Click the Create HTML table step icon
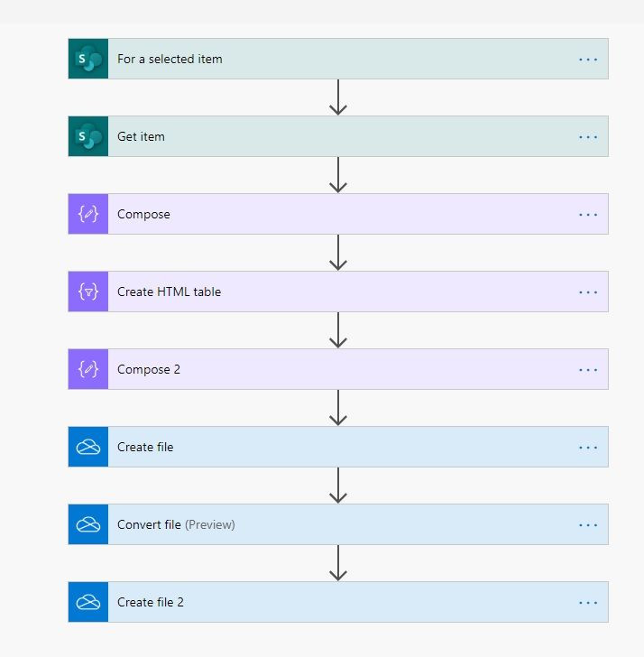The width and height of the screenshot is (644, 657). point(88,291)
